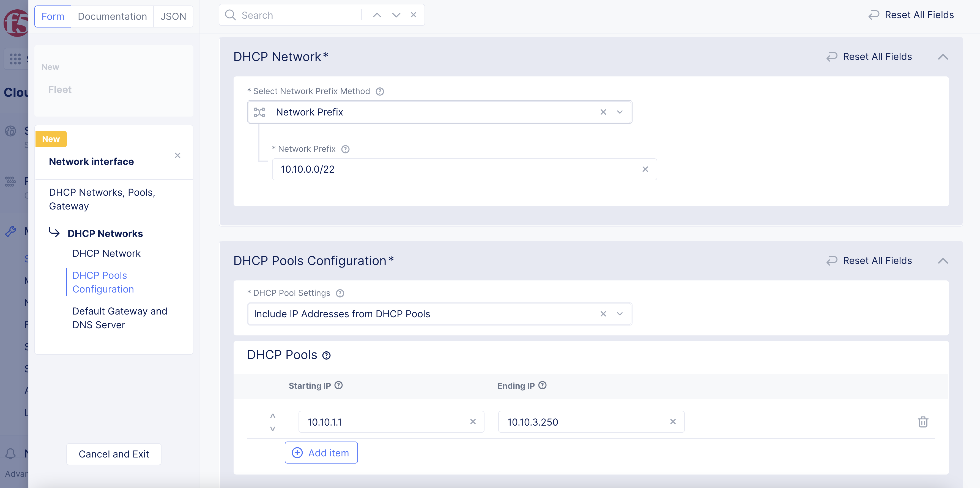Reset all fields in DHCP Network section

pyautogui.click(x=869, y=57)
